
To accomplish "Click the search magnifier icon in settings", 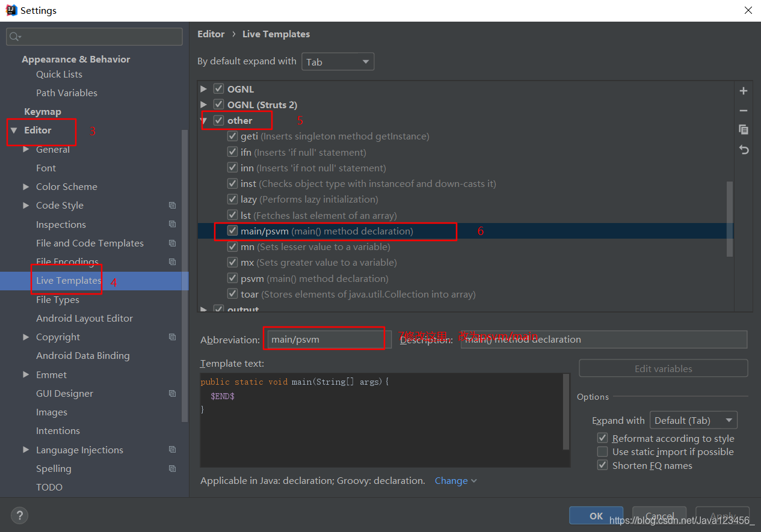I will 15,37.
